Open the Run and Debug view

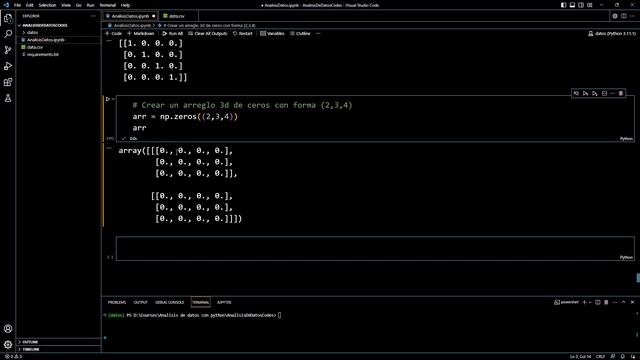(8, 66)
